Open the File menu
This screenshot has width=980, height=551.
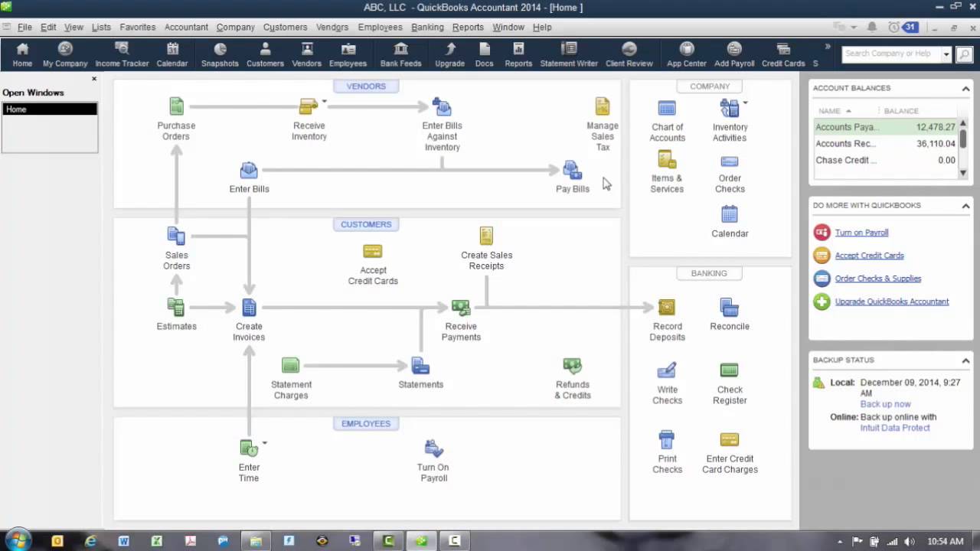(24, 27)
